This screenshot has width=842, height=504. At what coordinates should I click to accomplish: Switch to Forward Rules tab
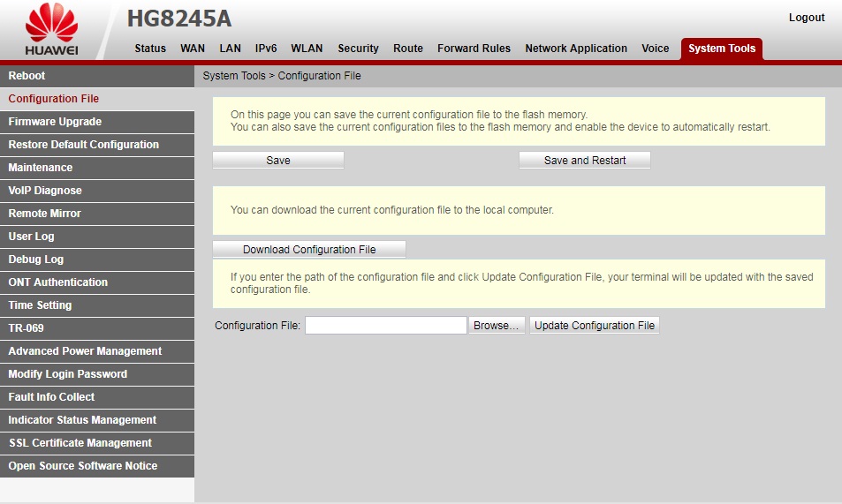474,49
